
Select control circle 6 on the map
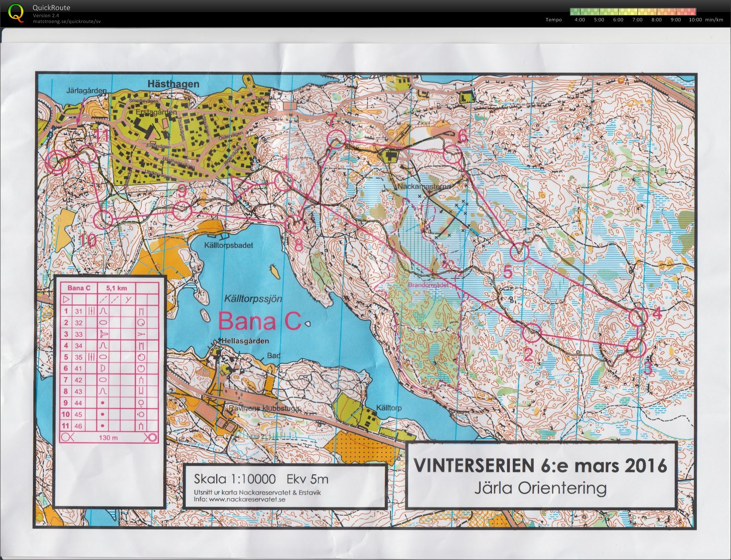(452, 154)
